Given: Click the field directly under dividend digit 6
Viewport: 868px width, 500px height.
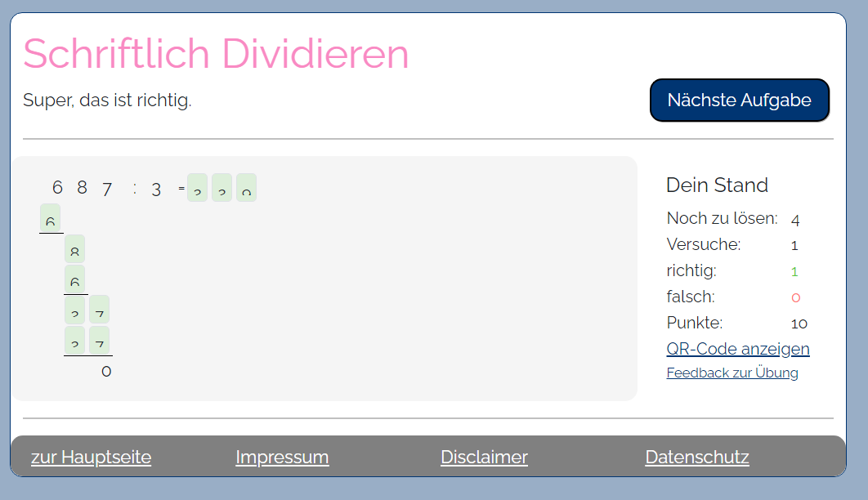Looking at the screenshot, I should pos(50,218).
